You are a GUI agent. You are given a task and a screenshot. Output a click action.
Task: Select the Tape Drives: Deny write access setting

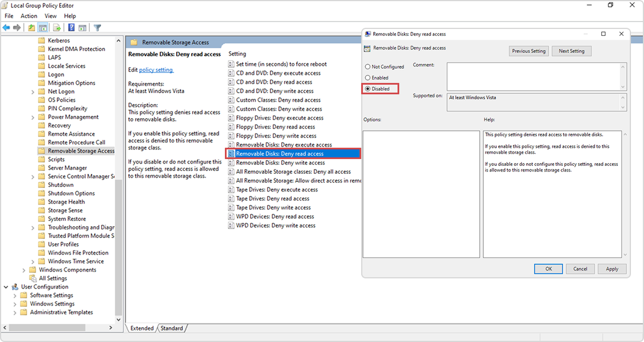click(275, 207)
